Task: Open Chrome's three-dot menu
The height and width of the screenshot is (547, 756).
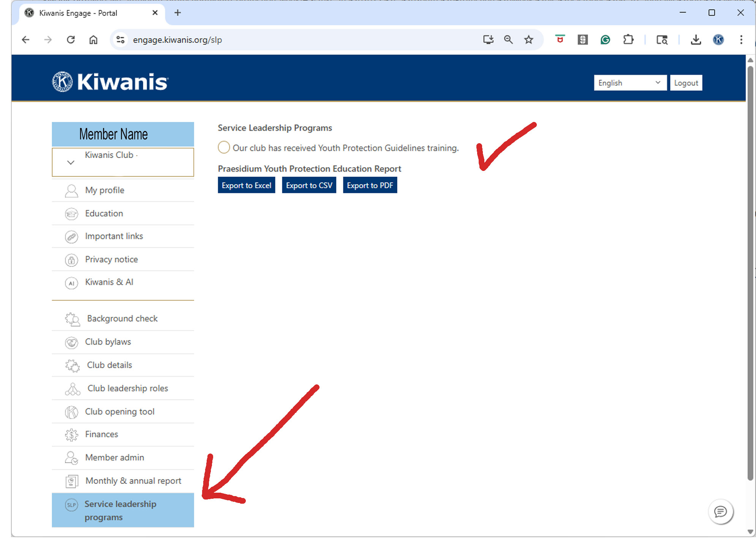Action: (741, 40)
